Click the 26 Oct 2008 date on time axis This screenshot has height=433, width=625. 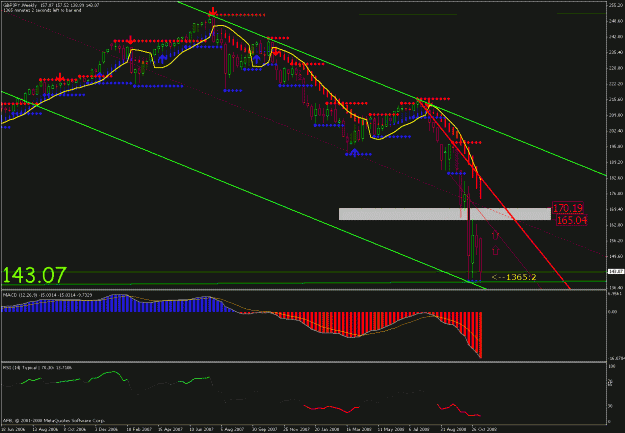483,429
